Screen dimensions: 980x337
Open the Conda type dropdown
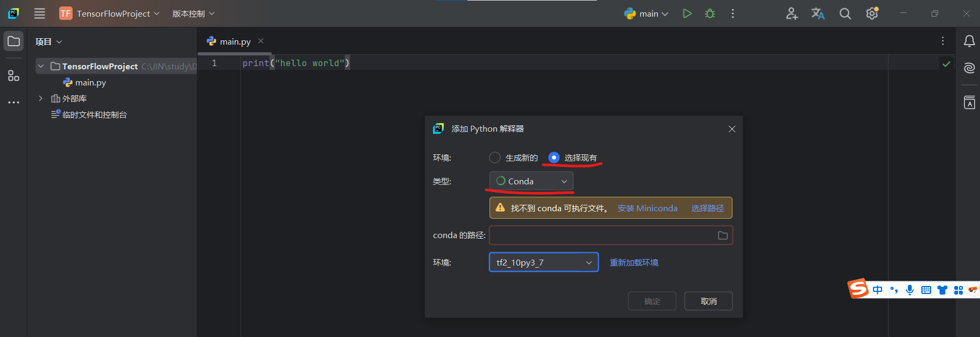pyautogui.click(x=531, y=181)
